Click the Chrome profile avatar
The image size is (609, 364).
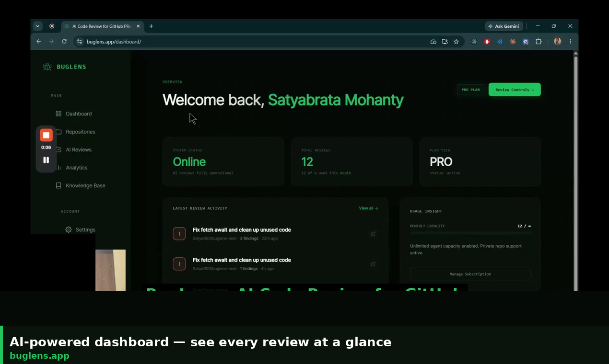[x=557, y=42]
